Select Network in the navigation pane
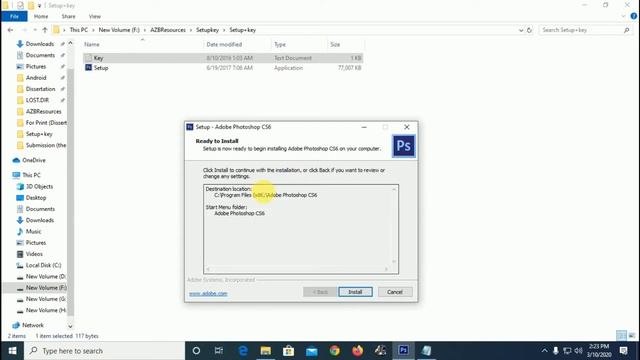The image size is (640, 360). click(33, 325)
